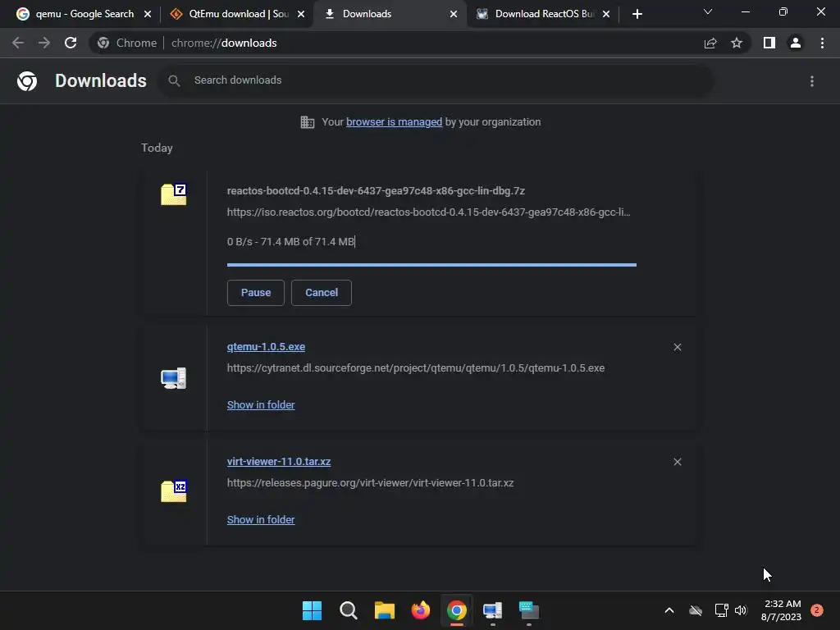Close the Downloads tab
The image size is (840, 630).
coord(454,14)
